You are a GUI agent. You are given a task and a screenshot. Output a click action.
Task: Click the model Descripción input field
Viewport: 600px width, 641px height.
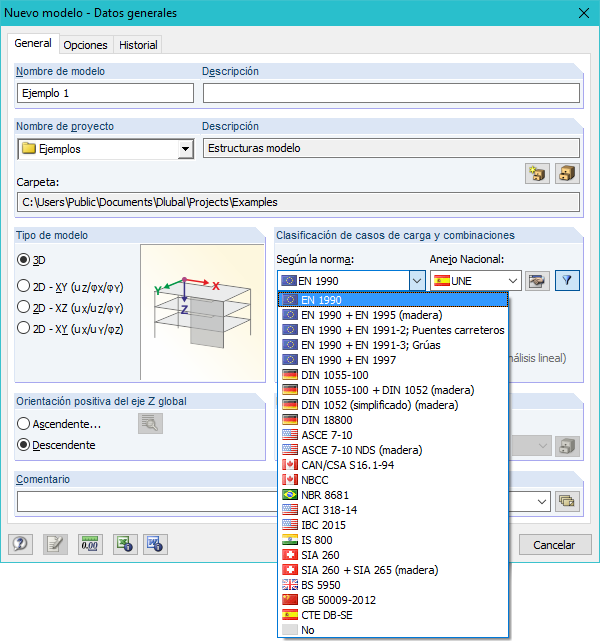tap(391, 93)
